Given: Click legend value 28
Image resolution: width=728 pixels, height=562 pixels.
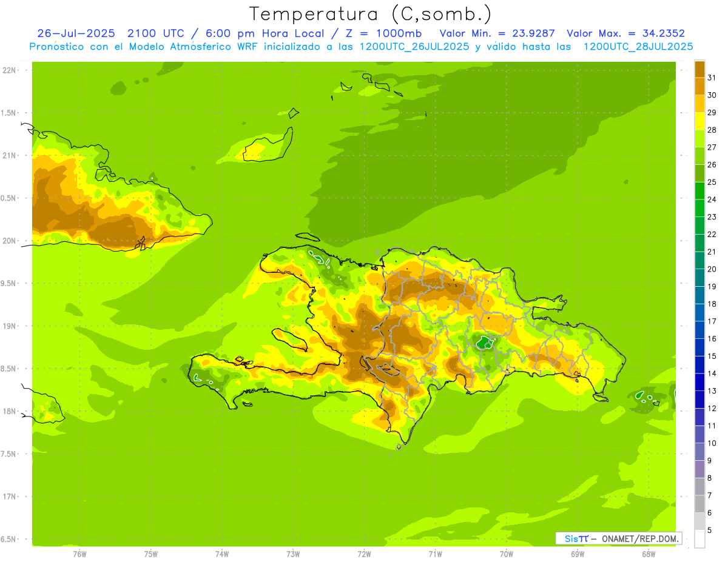Looking at the screenshot, I should point(712,130).
